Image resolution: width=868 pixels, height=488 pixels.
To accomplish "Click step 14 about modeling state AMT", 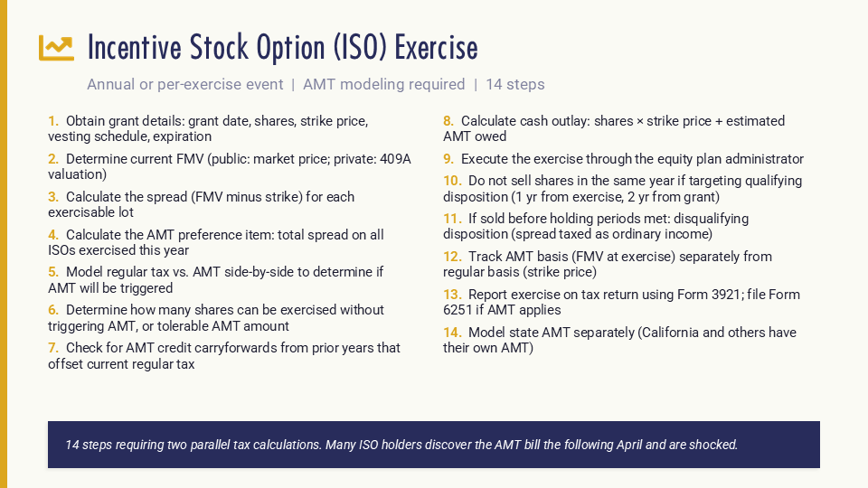I will tap(619, 340).
